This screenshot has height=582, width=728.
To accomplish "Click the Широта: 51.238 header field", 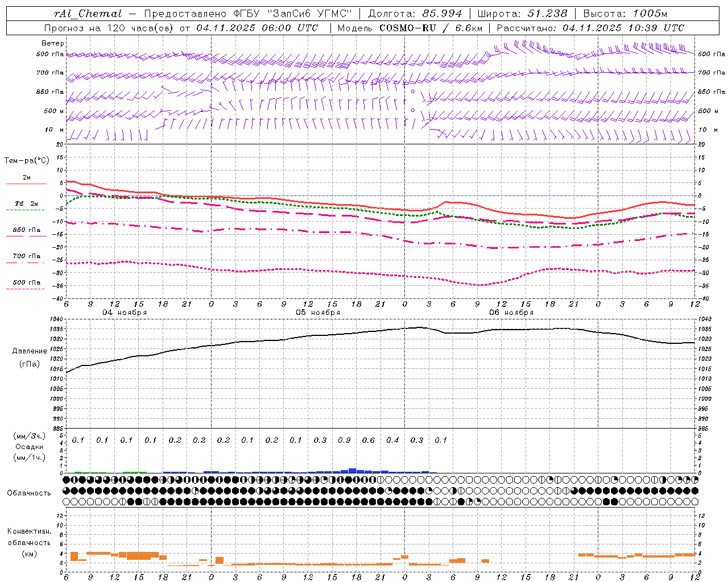I will (x=522, y=14).
